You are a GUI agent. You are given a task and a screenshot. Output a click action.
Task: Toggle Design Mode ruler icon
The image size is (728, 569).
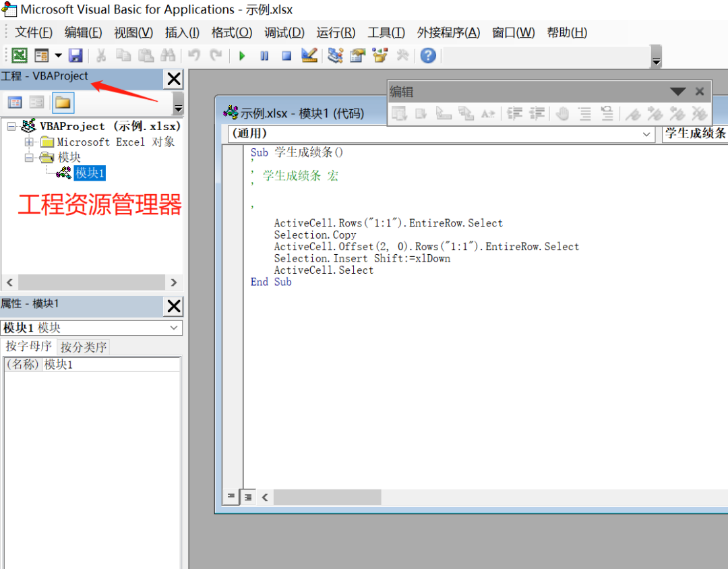pos(309,56)
